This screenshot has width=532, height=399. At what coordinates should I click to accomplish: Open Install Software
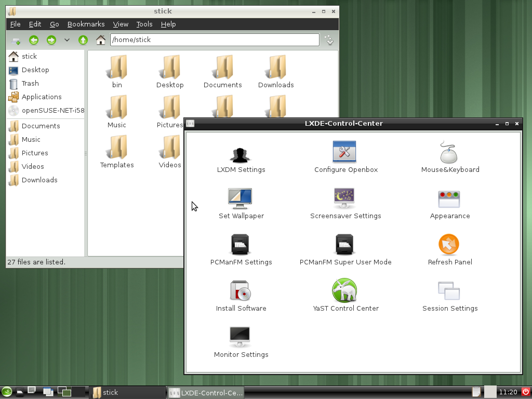click(x=241, y=291)
